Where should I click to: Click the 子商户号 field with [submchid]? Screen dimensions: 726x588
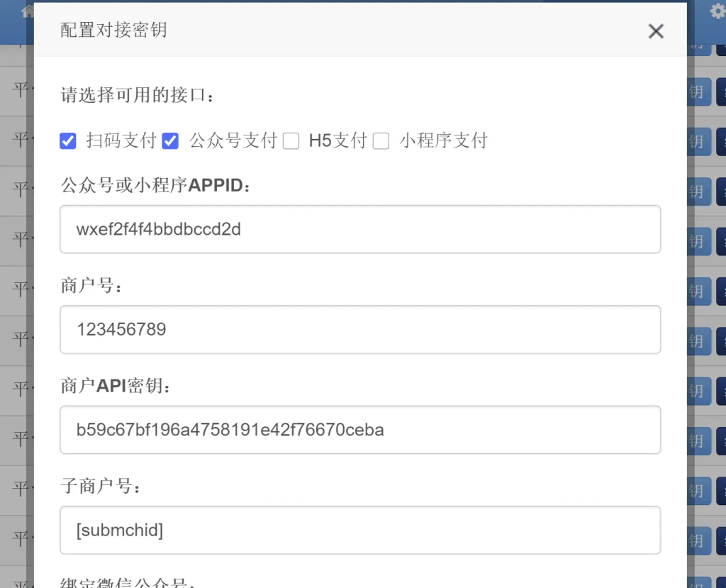pos(360,530)
